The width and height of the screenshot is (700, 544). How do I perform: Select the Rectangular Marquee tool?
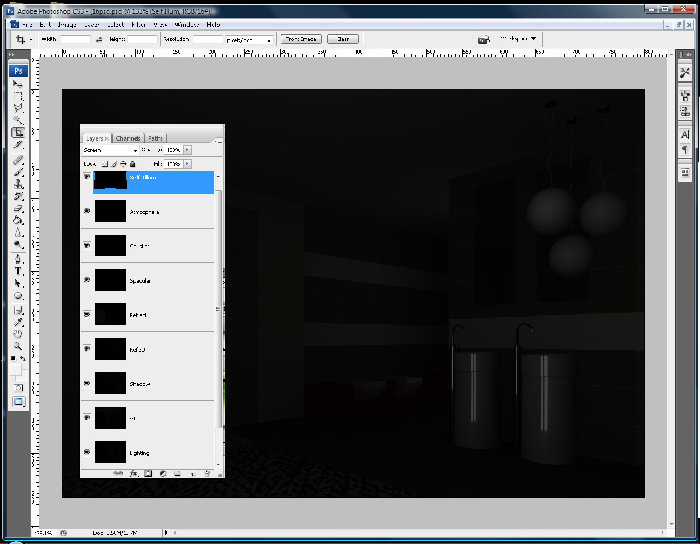[18, 96]
